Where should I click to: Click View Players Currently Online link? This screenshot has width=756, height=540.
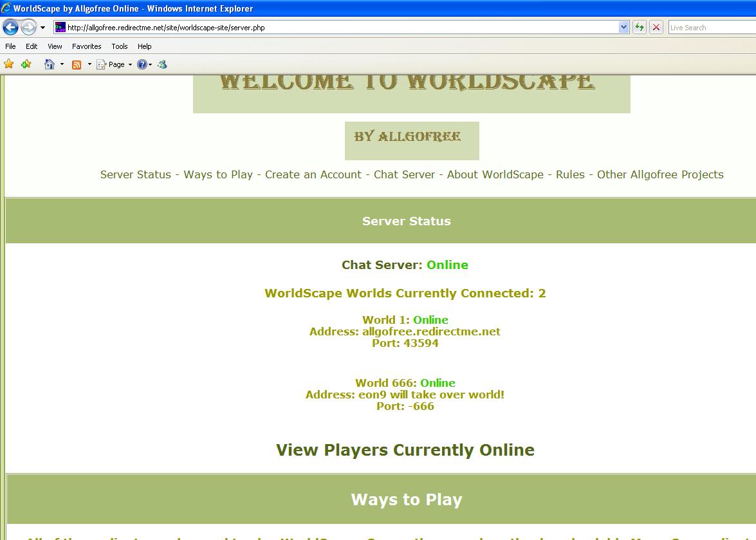click(405, 450)
